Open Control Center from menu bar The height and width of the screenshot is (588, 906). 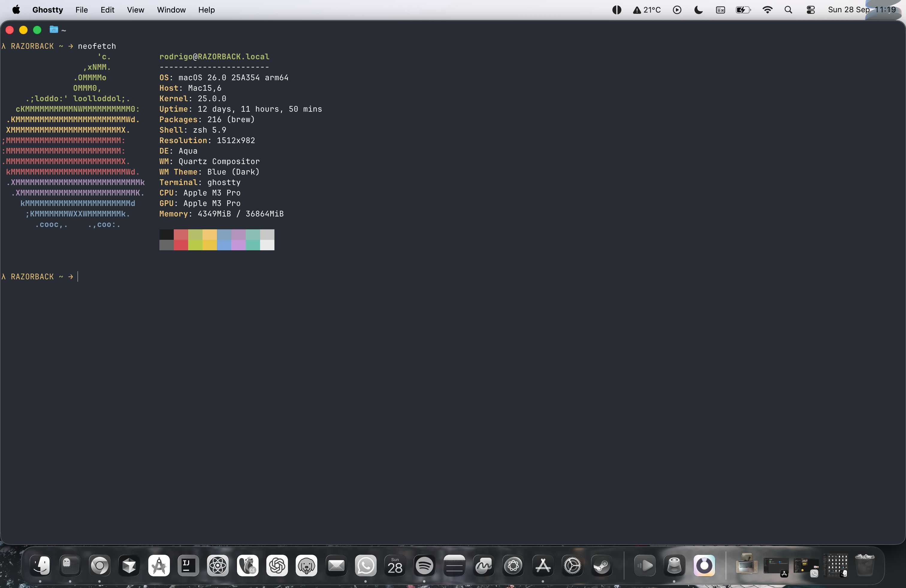pyautogui.click(x=810, y=10)
